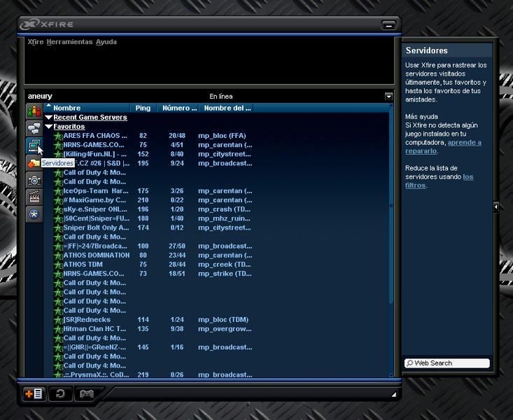Open the videos clapperboard icon
This screenshot has width=513, height=420.
(x=34, y=197)
